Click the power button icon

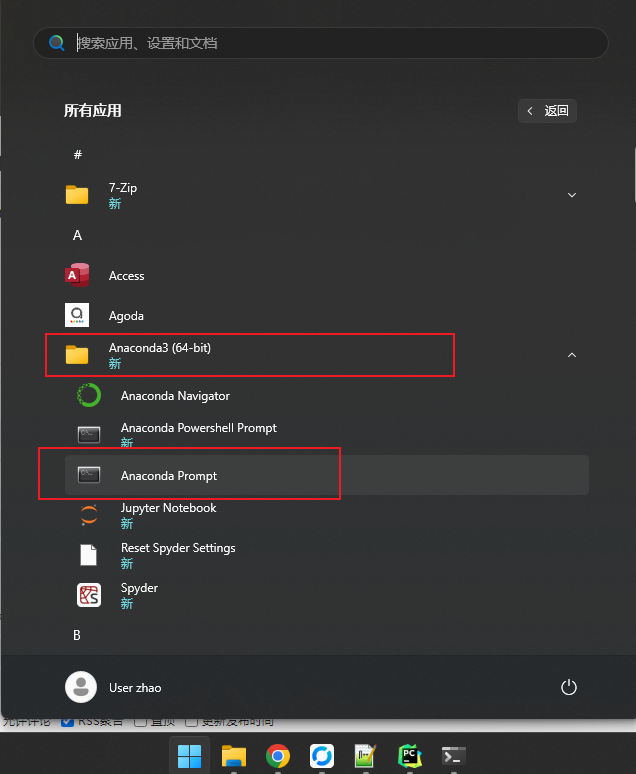coord(569,687)
